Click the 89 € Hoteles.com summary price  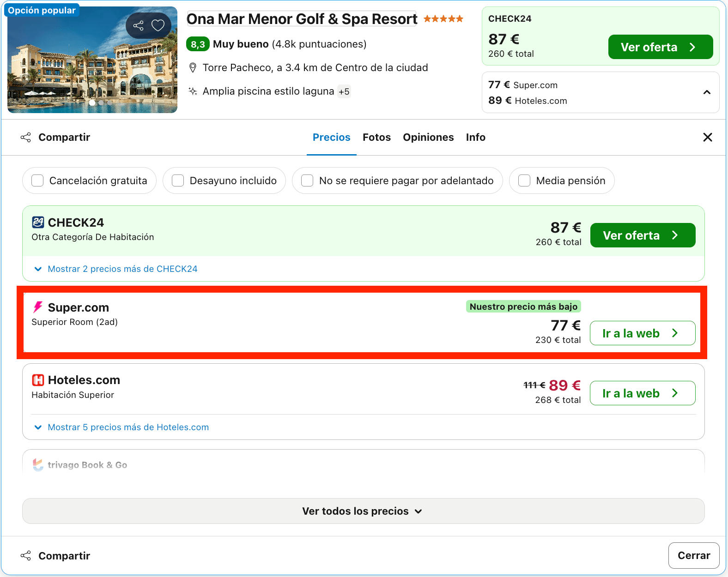528,101
